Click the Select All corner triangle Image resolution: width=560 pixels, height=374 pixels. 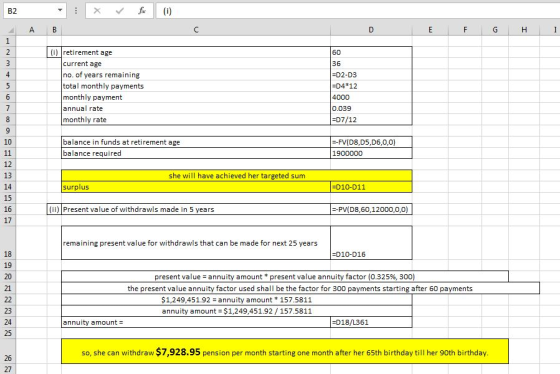pyautogui.click(x=11, y=30)
